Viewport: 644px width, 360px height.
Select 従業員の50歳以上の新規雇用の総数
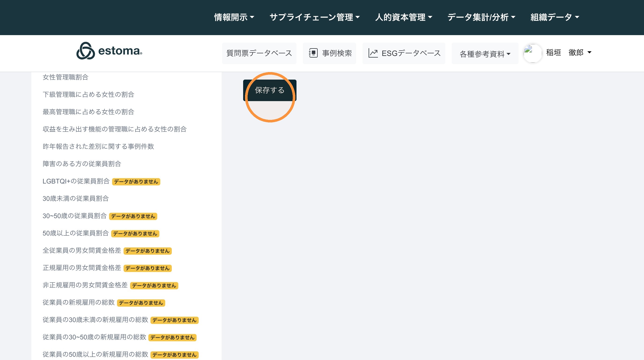(95, 354)
